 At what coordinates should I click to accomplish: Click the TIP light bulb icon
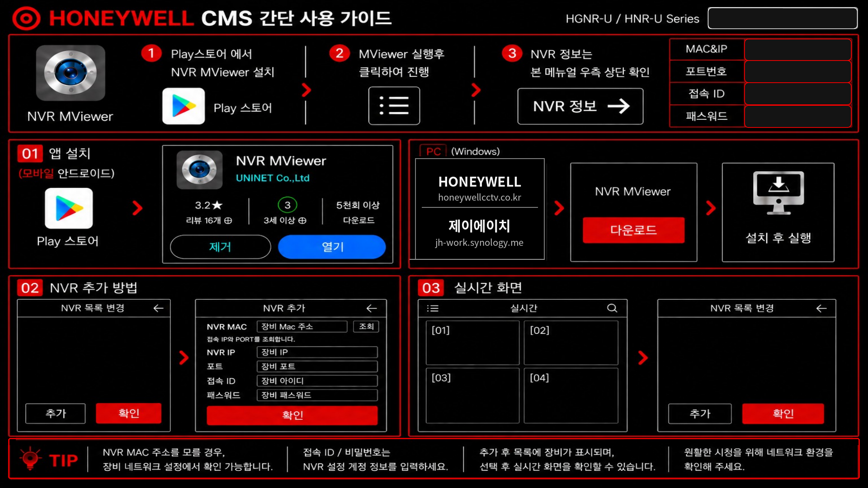30,459
